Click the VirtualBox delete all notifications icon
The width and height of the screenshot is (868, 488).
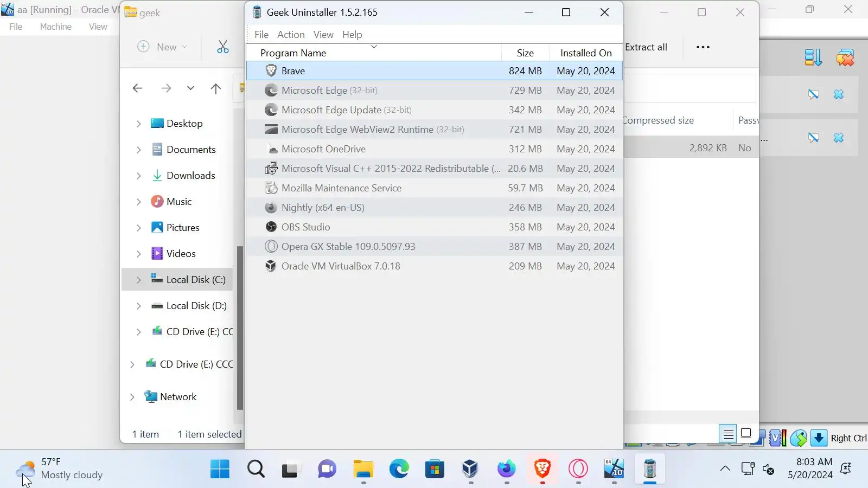click(x=845, y=57)
